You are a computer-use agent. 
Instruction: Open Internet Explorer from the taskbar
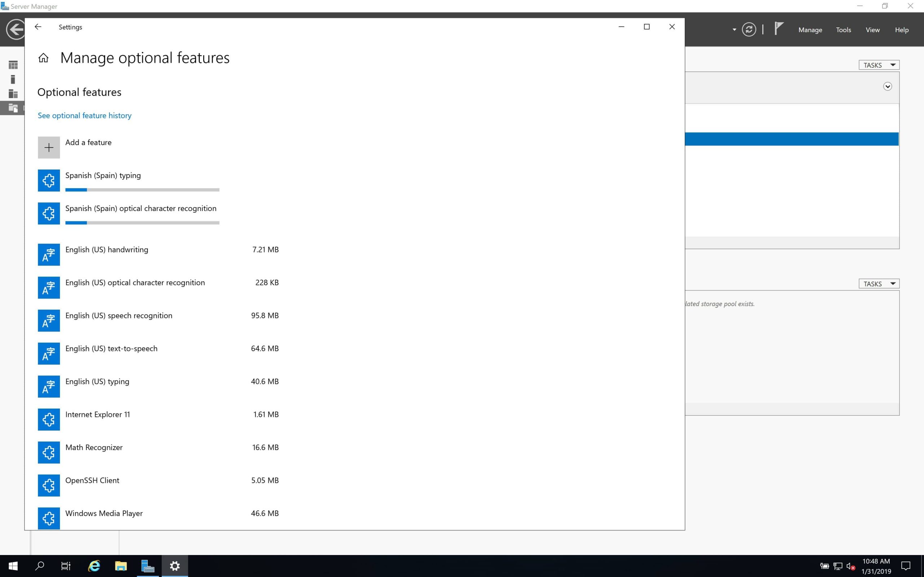[94, 566]
